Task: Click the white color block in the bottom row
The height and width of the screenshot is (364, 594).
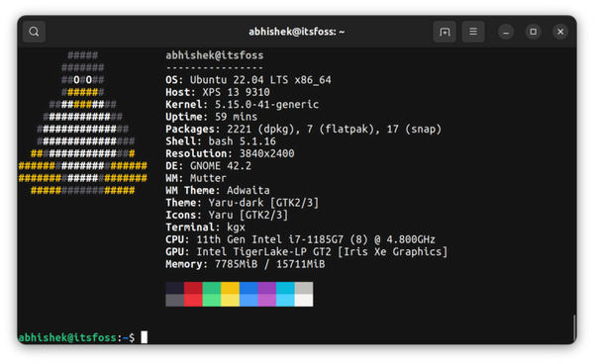Action: pos(304,301)
